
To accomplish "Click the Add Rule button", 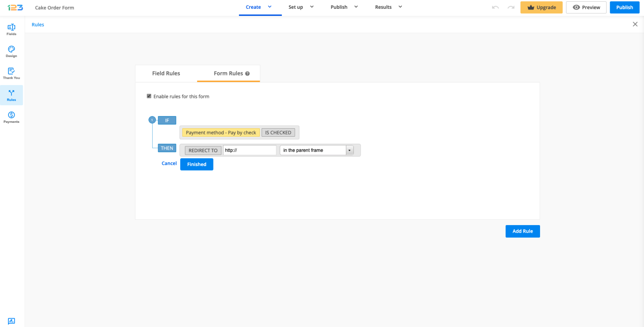I will click(x=522, y=231).
